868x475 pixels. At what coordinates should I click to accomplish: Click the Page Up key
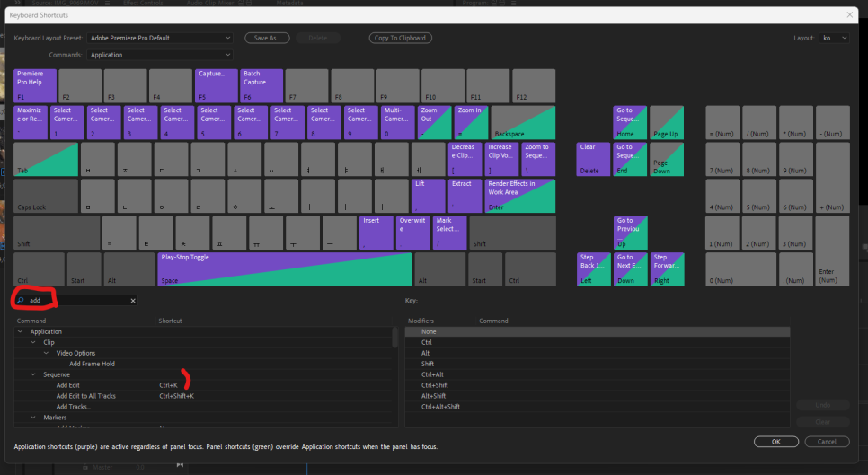(x=667, y=123)
